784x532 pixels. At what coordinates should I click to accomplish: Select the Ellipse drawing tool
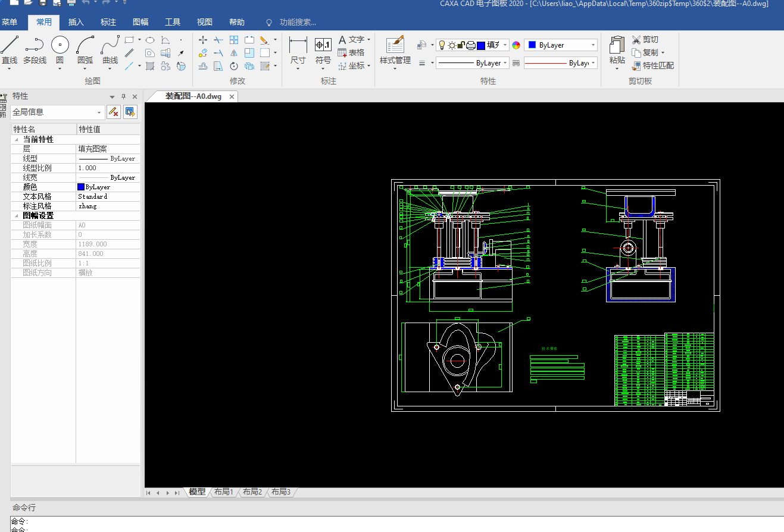[x=150, y=40]
